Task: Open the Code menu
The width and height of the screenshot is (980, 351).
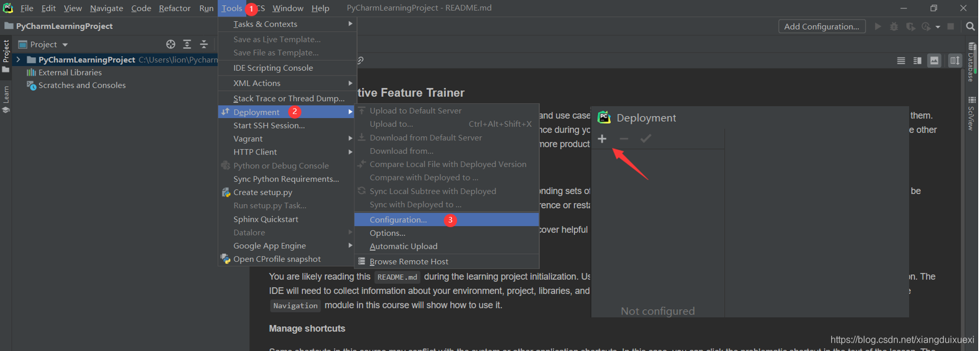Action: pyautogui.click(x=141, y=8)
